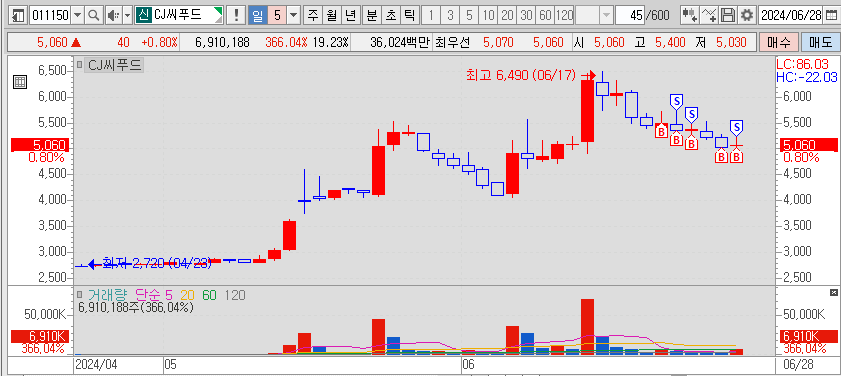Click the 고 5,400 high price
This screenshot has height=376, width=841.
(660, 42)
